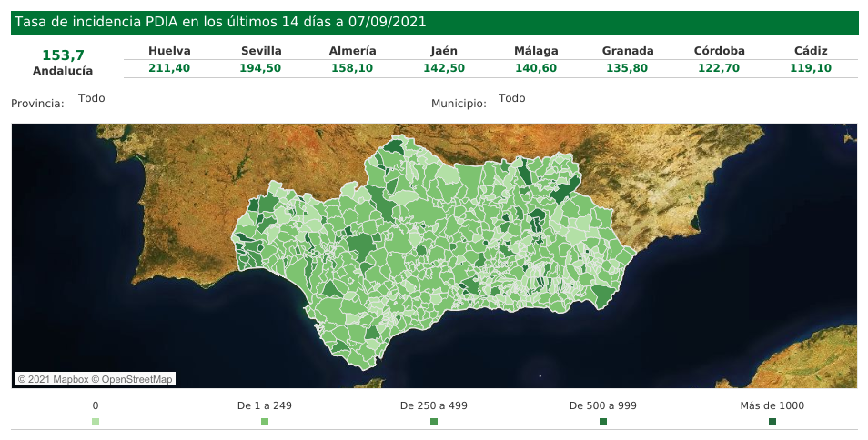
Task: Click the Huelva column header
Action: coord(169,51)
